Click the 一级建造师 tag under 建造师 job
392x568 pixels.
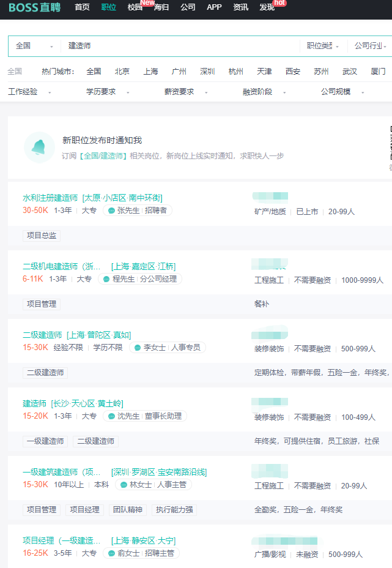[x=45, y=441]
